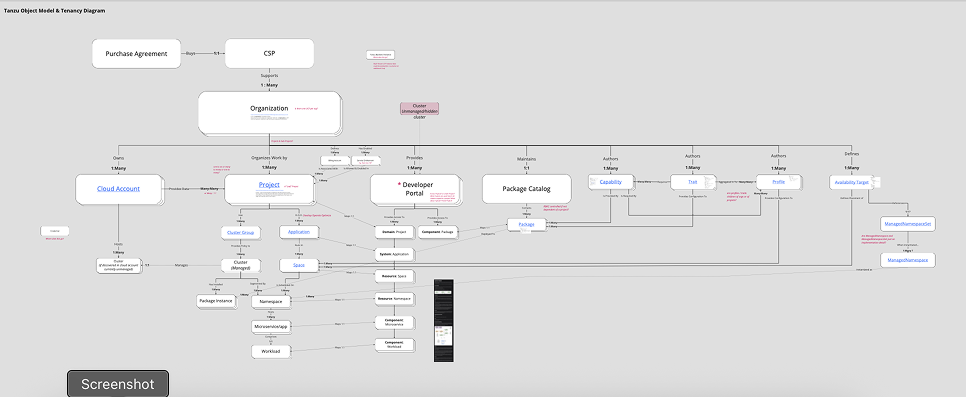Select the Namespace node under Cluster

pos(270,301)
